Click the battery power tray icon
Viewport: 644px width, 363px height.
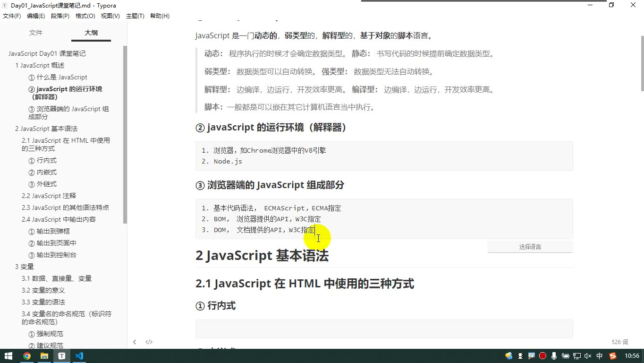click(566, 356)
